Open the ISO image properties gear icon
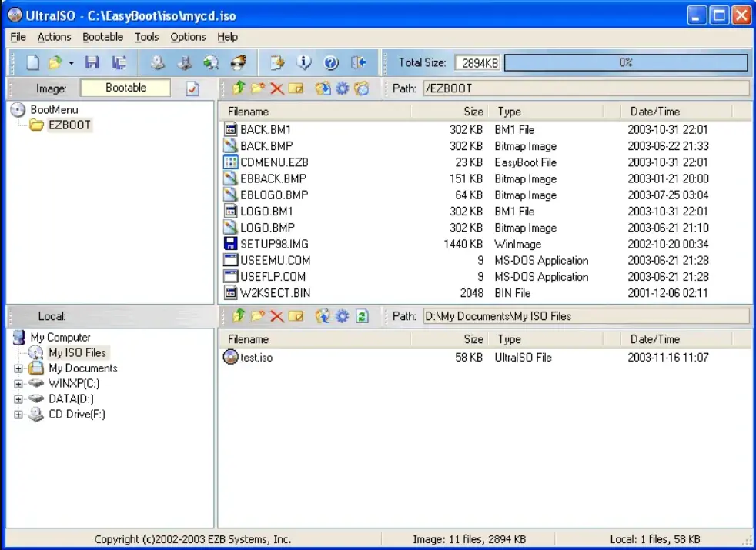This screenshot has width=756, height=550. [343, 88]
